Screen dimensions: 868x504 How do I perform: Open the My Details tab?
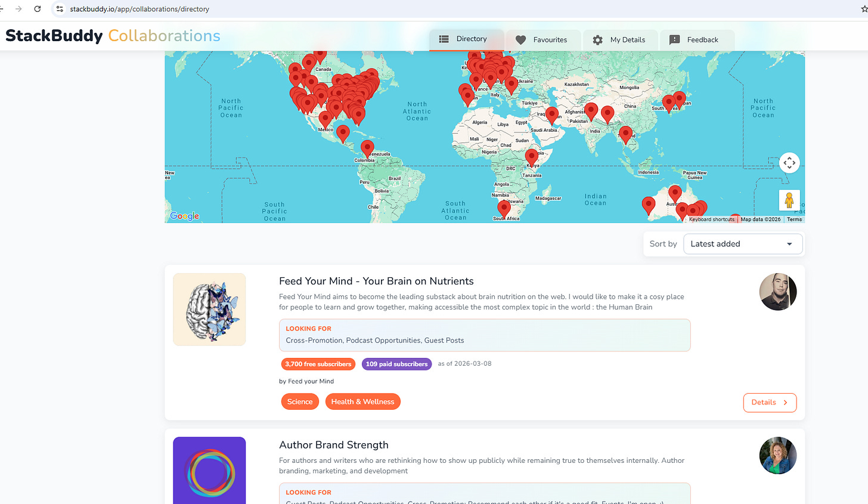[x=620, y=40]
